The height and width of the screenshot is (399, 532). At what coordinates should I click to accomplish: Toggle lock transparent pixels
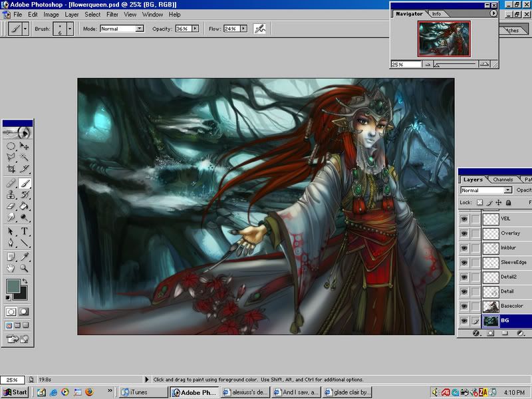pos(479,203)
